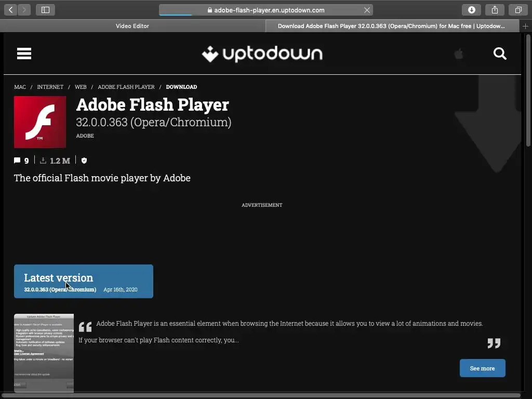Open the Uptodown hamburger menu
Image resolution: width=532 pixels, height=399 pixels.
(24, 54)
